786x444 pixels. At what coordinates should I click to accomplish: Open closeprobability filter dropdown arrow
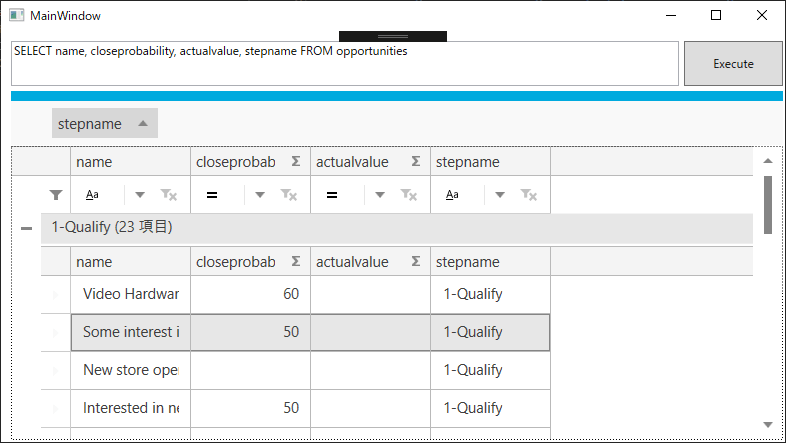coord(260,195)
